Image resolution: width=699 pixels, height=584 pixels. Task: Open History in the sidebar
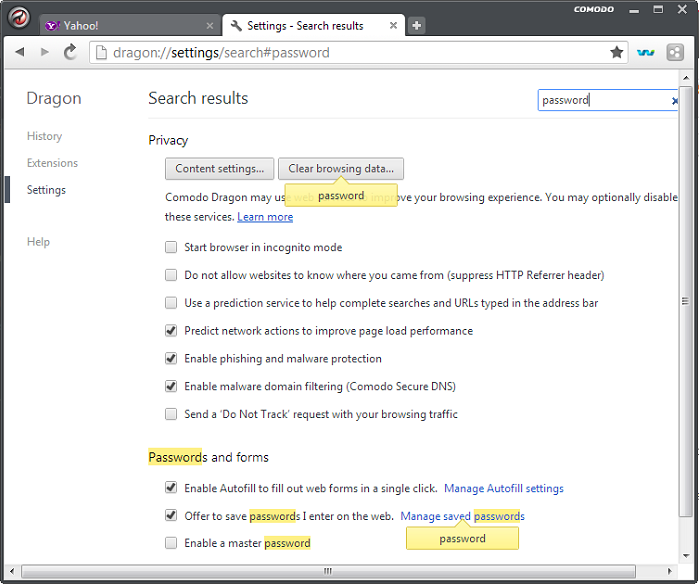44,136
